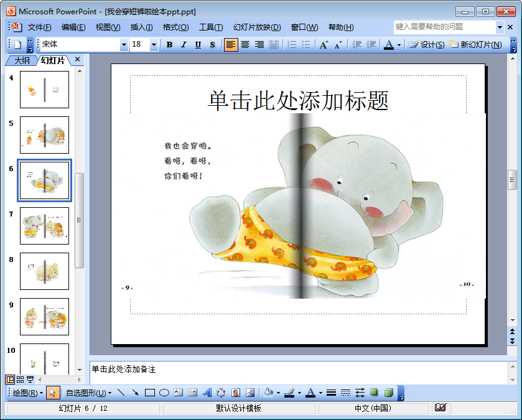Switch to normal view icon
The width and height of the screenshot is (522, 420).
pos(10,380)
